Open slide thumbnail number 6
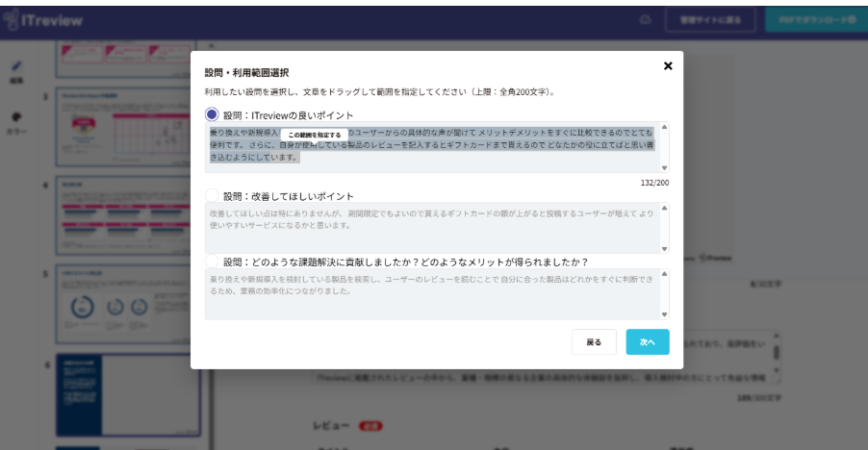Image resolution: width=868 pixels, height=450 pixels. 128,395
